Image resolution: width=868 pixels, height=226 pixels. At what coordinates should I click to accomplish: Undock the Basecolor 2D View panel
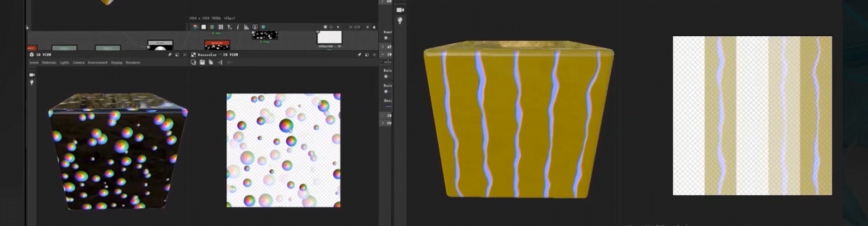tap(367, 55)
